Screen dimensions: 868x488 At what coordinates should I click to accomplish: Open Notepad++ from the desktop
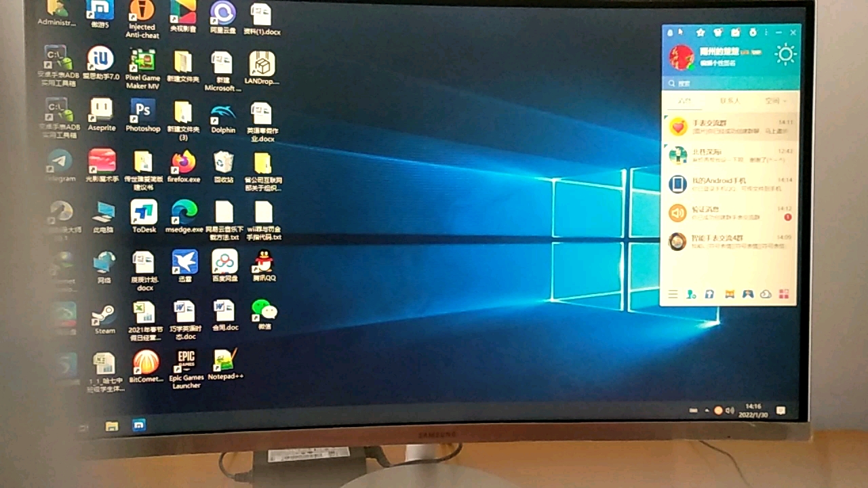click(225, 364)
